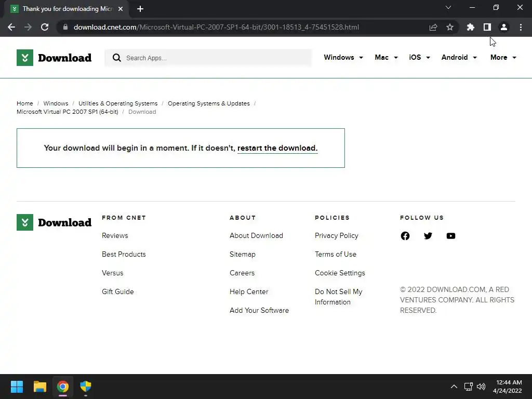The height and width of the screenshot is (399, 532).
Task: Open About Download footer link
Action: (256, 235)
